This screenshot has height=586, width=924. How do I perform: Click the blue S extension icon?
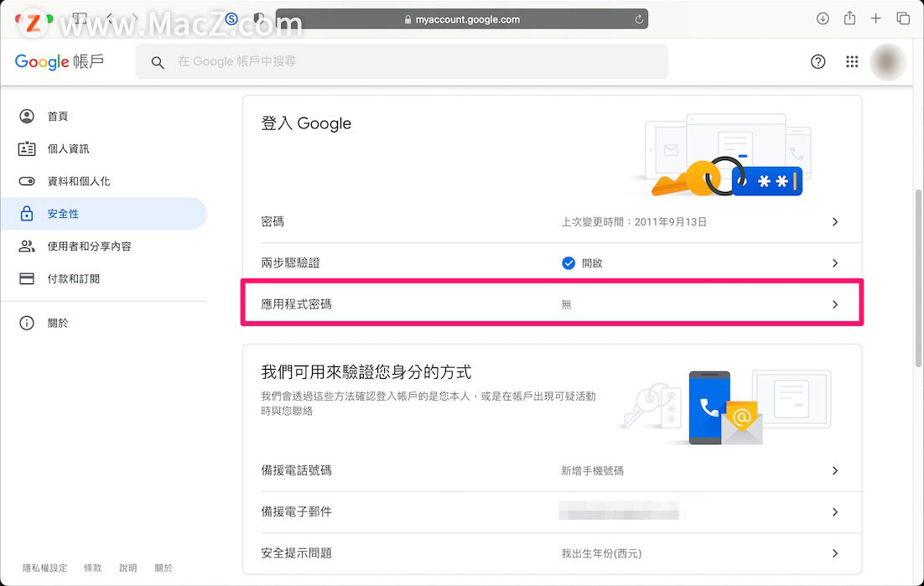(231, 18)
